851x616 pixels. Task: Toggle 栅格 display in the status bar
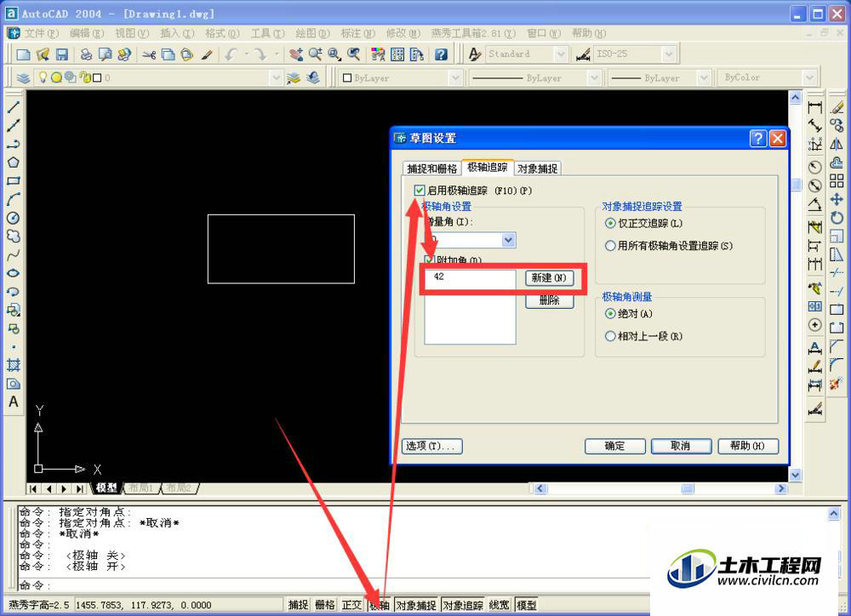(325, 605)
